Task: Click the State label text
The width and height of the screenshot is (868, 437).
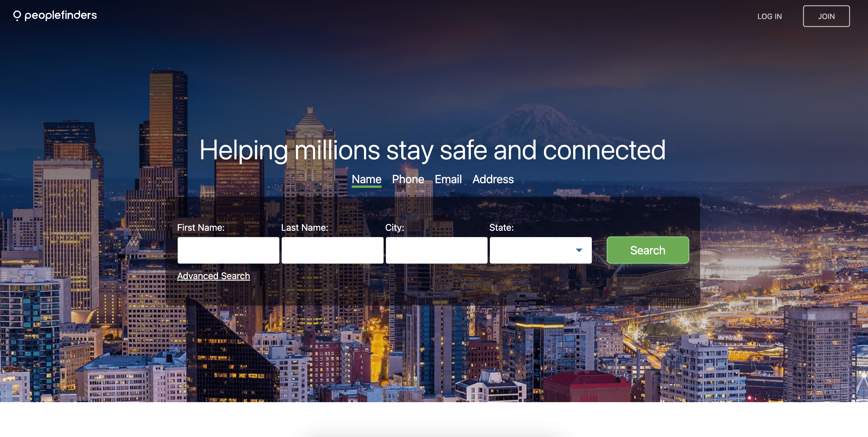Action: [x=501, y=228]
